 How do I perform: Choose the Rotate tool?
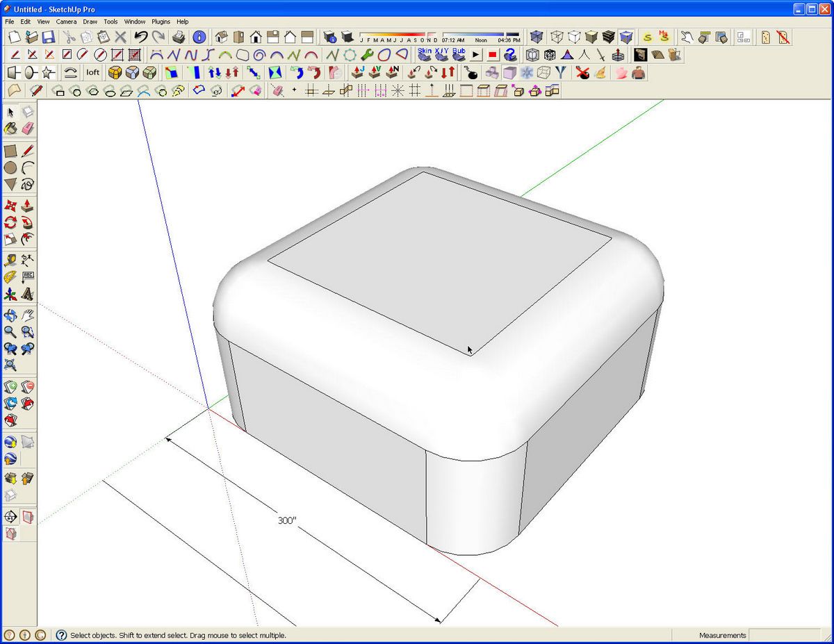coord(10,222)
